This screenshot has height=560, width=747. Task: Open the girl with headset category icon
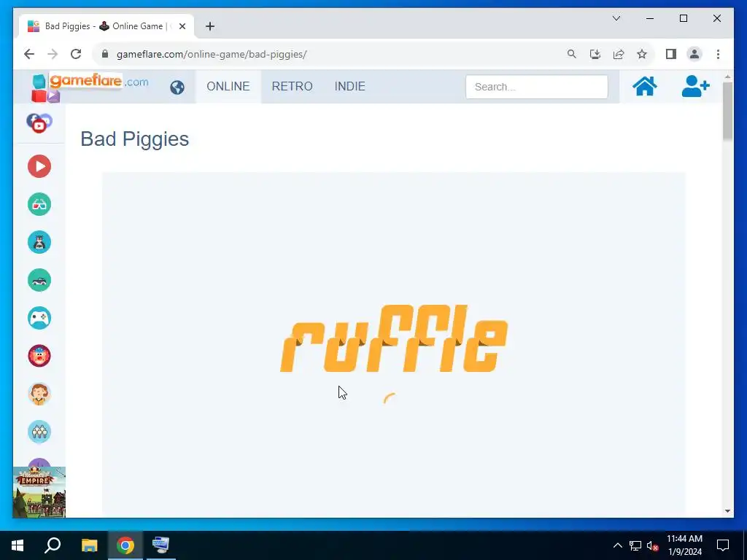pos(39,394)
